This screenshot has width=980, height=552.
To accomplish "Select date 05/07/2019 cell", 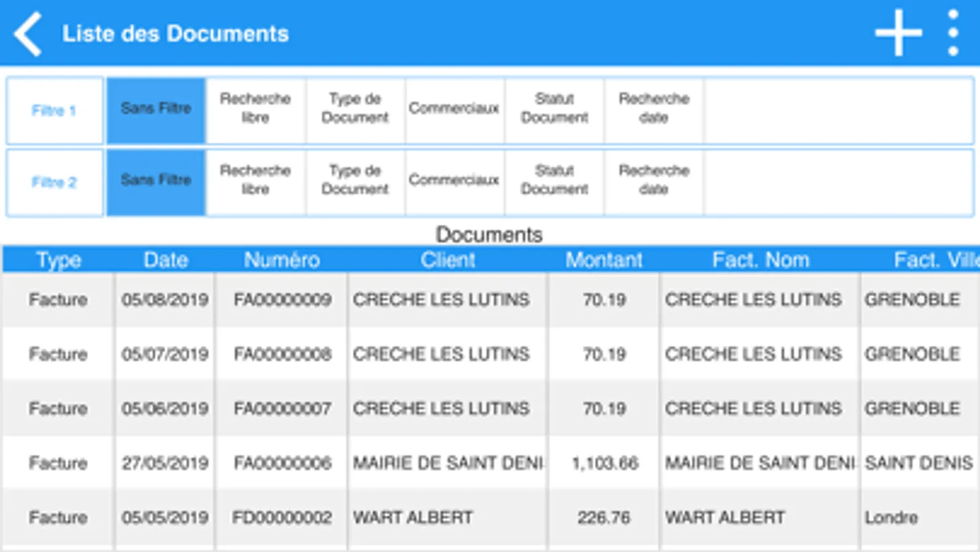I will pyautogui.click(x=165, y=354).
